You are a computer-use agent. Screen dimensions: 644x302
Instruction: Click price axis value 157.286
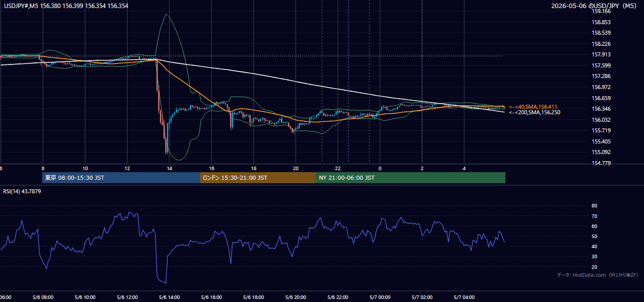[x=602, y=77]
